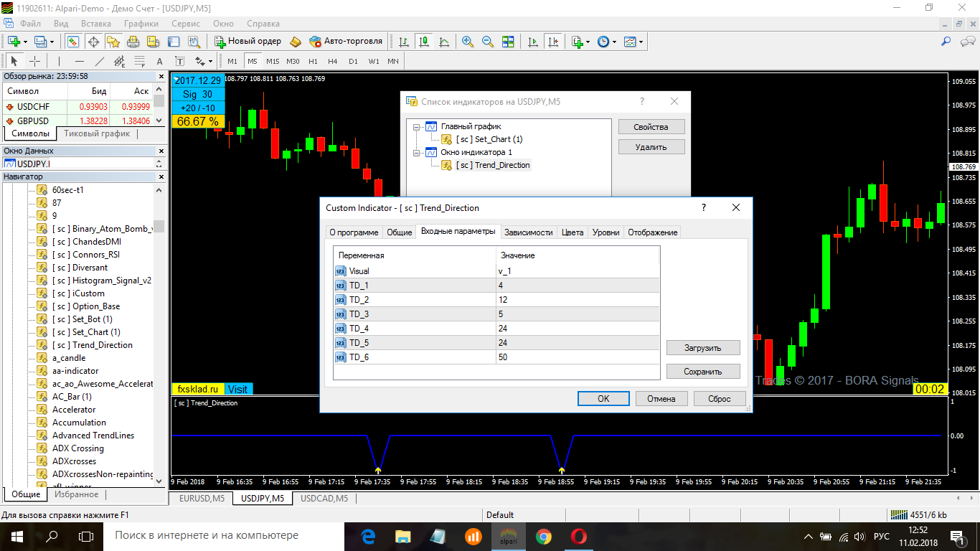
Task: Click OK in Custom Indicator dialog
Action: pos(603,399)
